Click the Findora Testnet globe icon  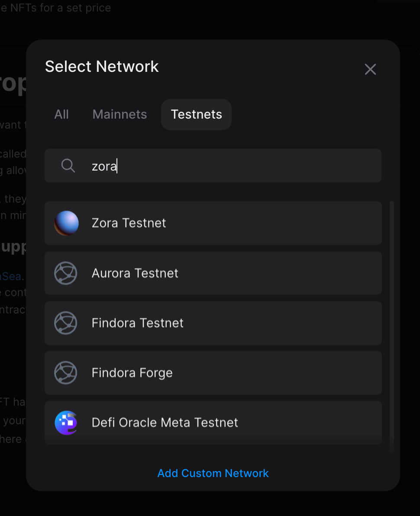point(65,323)
